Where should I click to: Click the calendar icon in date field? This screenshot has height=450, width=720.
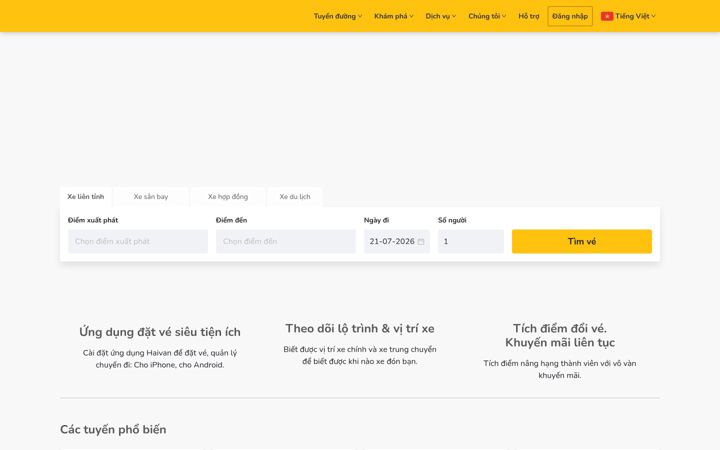point(421,242)
